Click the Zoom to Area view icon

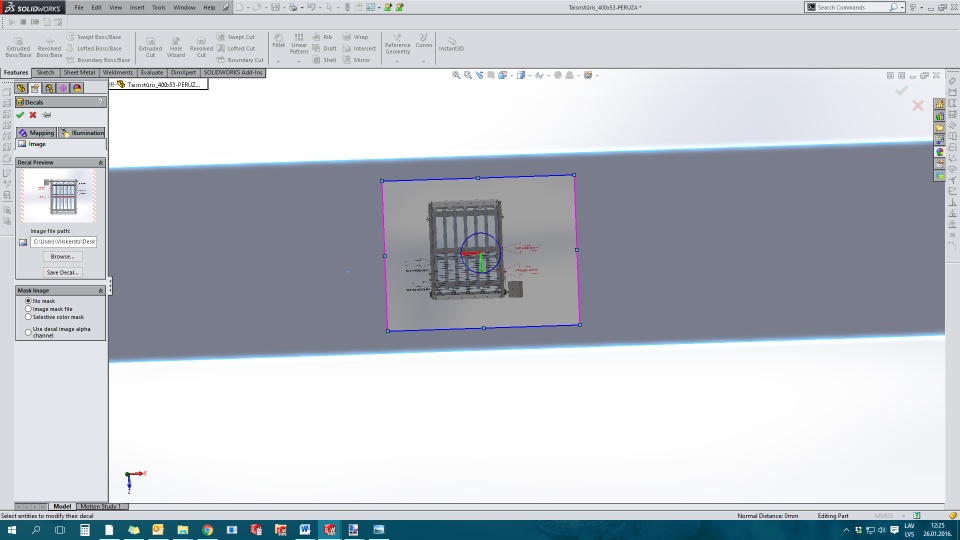tap(468, 75)
